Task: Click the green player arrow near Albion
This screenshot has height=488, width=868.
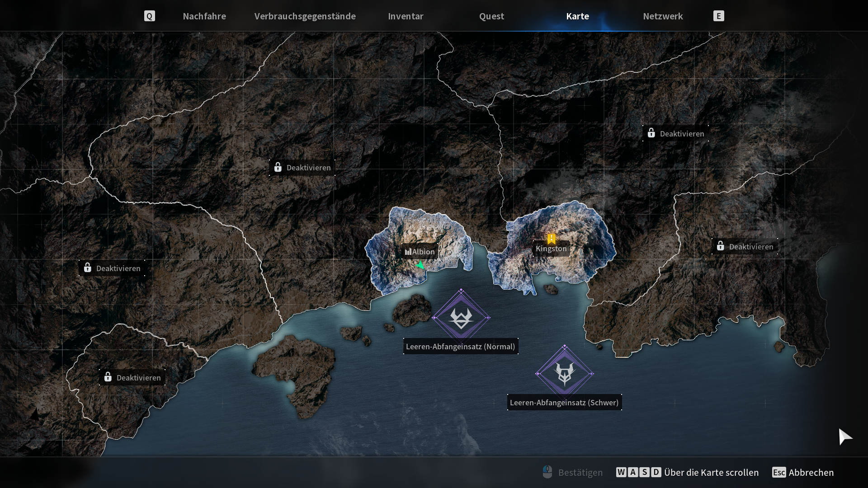Action: pos(420,265)
